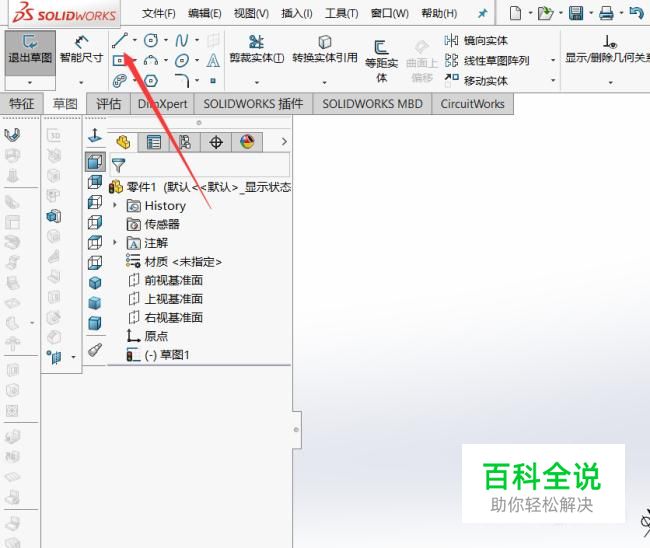This screenshot has width=650, height=548.
Task: Expand the History tree node
Action: tap(115, 205)
